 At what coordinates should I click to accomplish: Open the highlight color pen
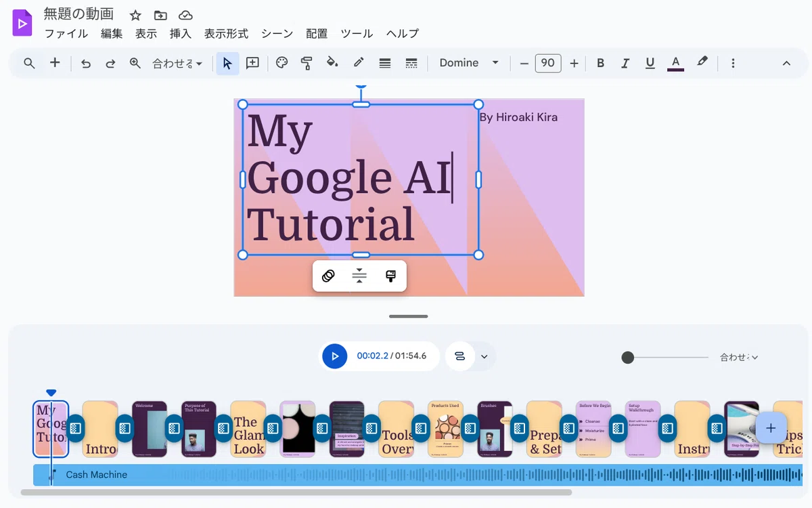702,62
